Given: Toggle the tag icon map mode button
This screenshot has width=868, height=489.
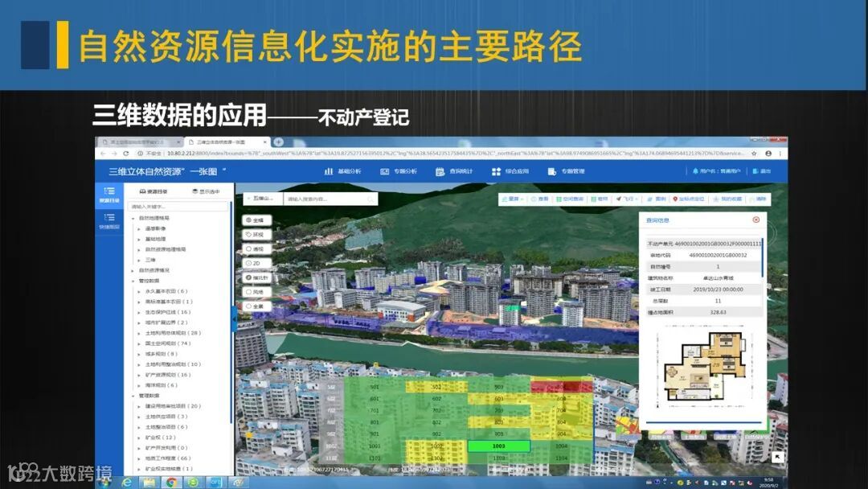Looking at the screenshot, I should coord(257,234).
